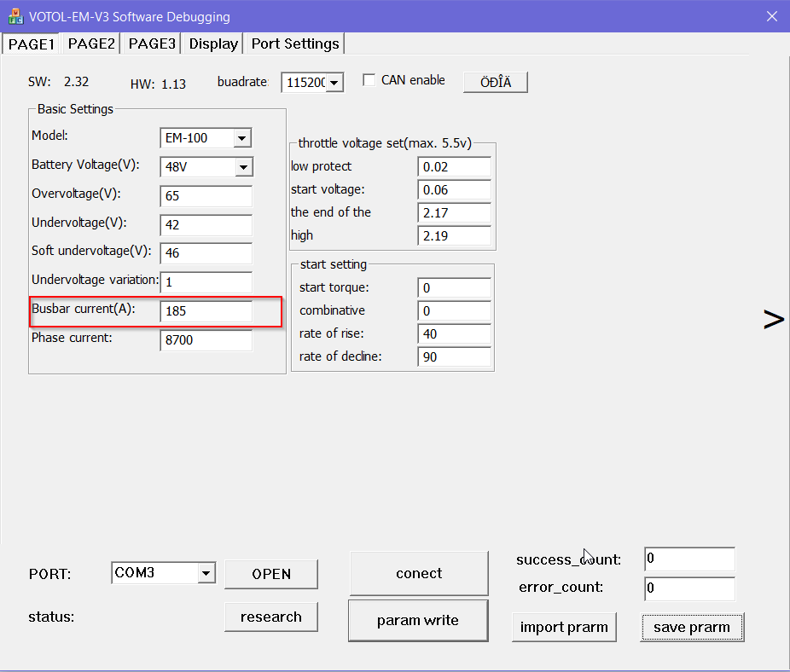The height and width of the screenshot is (672, 790).
Task: Expand the COM3 port dropdown
Action: 206,573
